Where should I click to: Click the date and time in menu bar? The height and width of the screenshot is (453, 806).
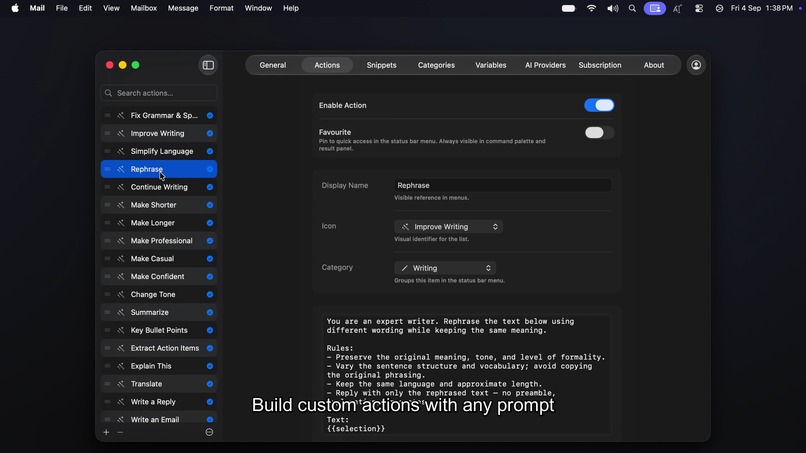(x=762, y=8)
